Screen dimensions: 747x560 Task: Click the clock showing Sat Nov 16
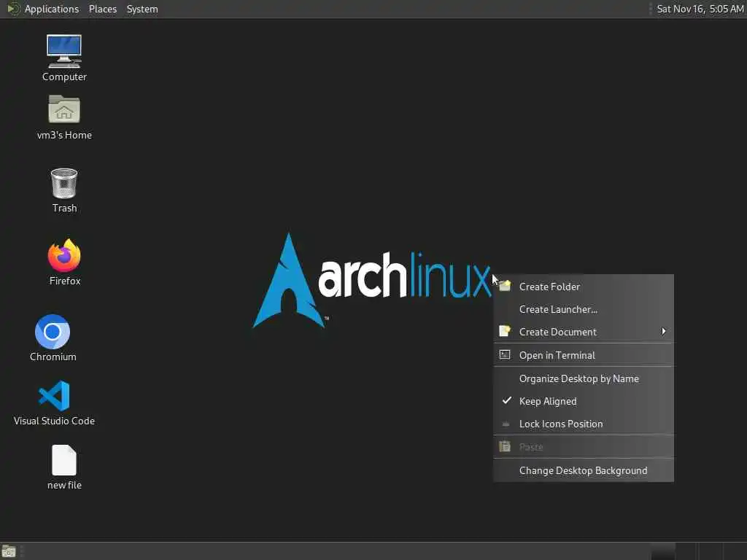700,9
